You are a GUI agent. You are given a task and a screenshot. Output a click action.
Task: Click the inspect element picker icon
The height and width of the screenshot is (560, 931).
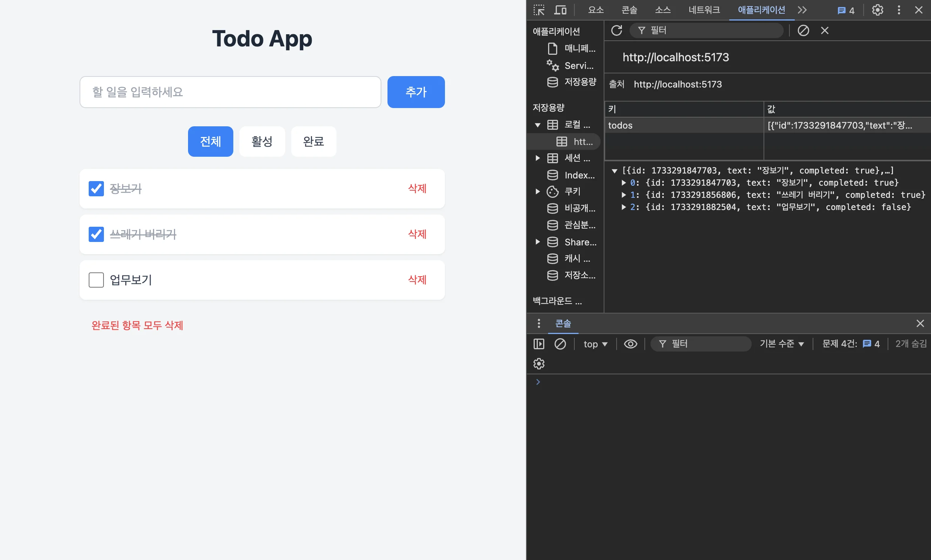(x=539, y=10)
